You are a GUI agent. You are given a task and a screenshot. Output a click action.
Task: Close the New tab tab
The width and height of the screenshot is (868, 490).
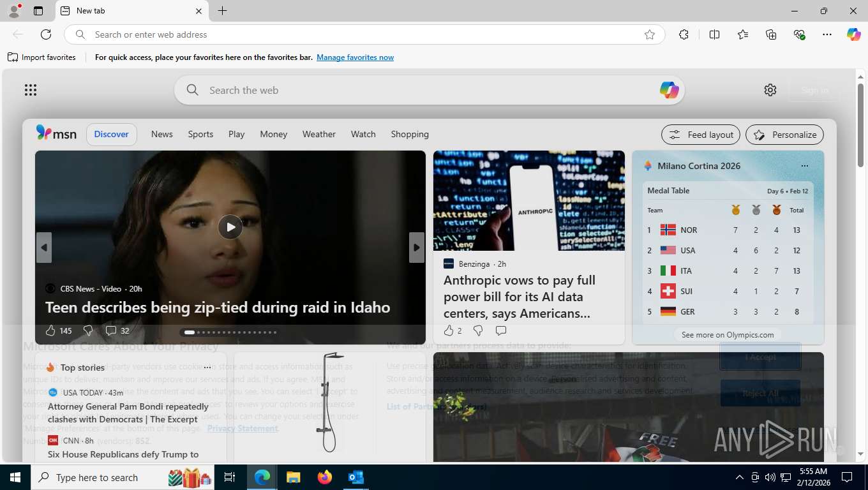[198, 11]
